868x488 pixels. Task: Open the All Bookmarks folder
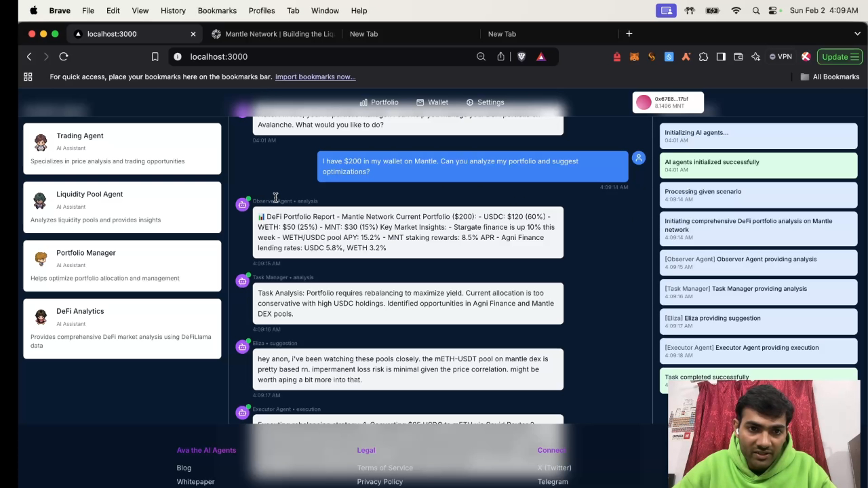click(829, 77)
